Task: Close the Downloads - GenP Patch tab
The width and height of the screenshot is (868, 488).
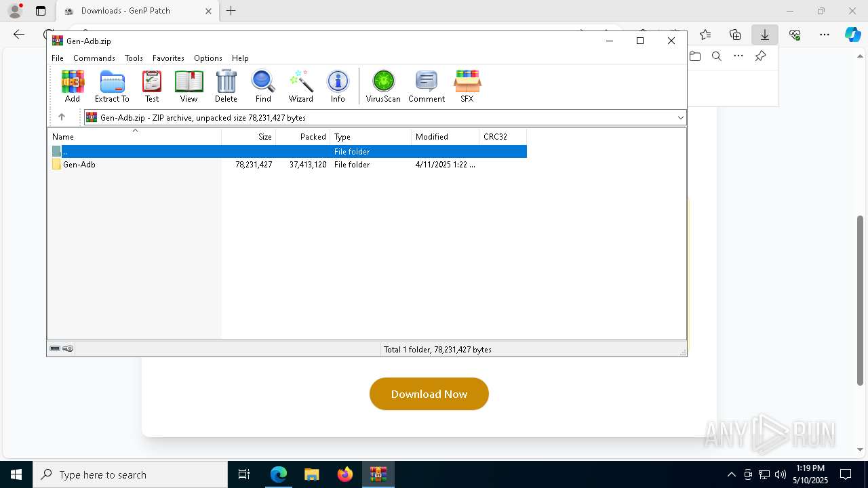Action: click(x=208, y=11)
